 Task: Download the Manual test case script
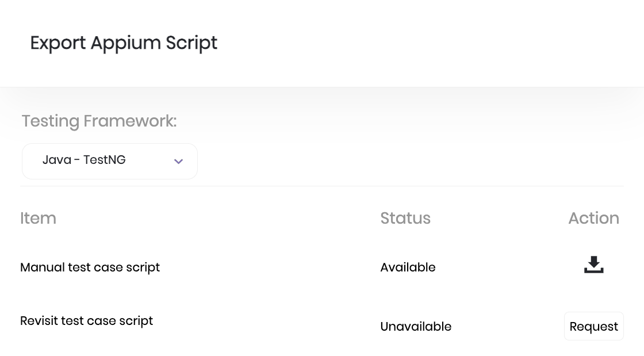[x=593, y=265]
